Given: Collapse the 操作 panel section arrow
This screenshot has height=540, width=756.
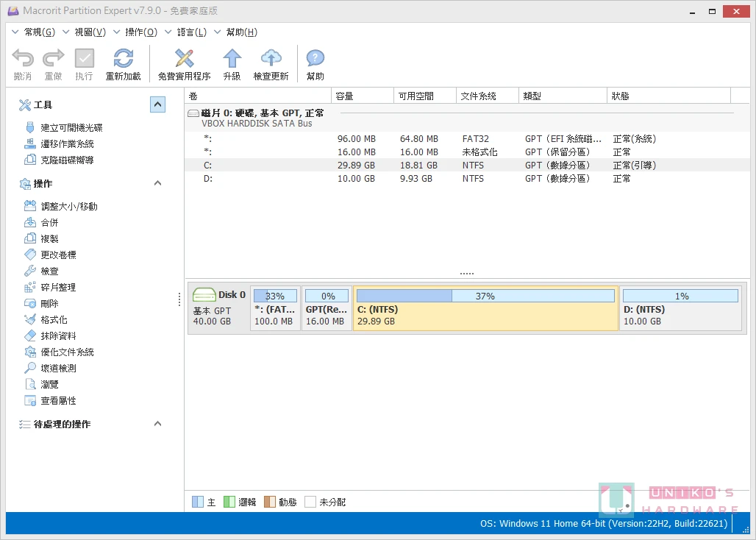Looking at the screenshot, I should [x=157, y=183].
